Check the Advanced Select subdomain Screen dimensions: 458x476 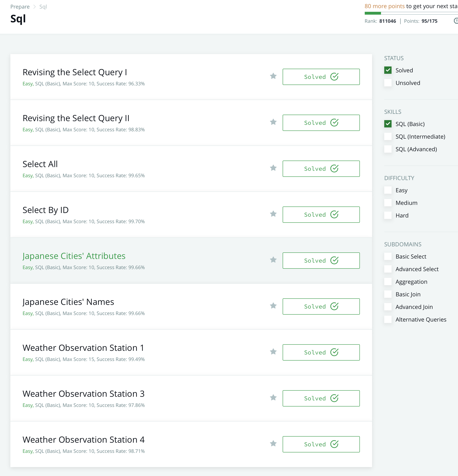pyautogui.click(x=388, y=269)
